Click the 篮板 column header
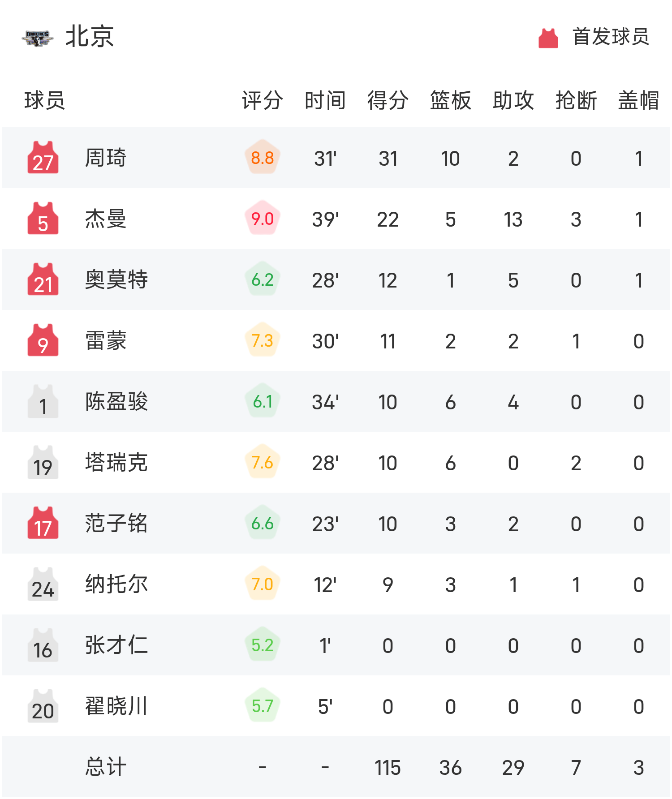 point(450,100)
